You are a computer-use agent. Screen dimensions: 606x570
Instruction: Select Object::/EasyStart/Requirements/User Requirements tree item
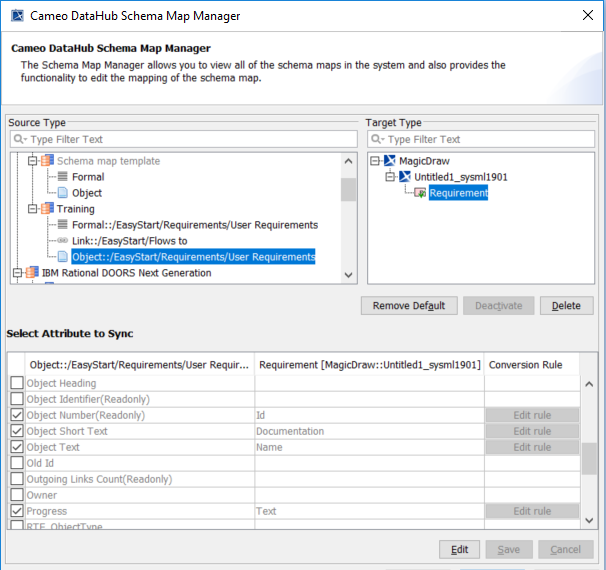coord(193,257)
